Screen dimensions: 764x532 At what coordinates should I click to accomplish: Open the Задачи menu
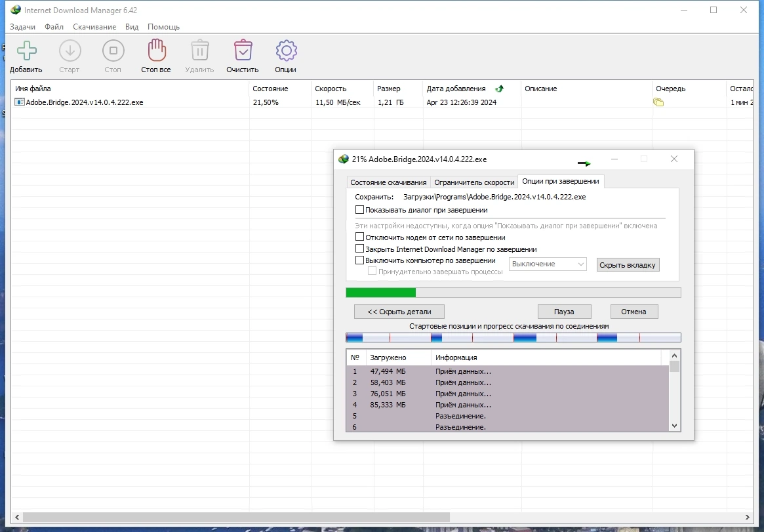(x=22, y=27)
